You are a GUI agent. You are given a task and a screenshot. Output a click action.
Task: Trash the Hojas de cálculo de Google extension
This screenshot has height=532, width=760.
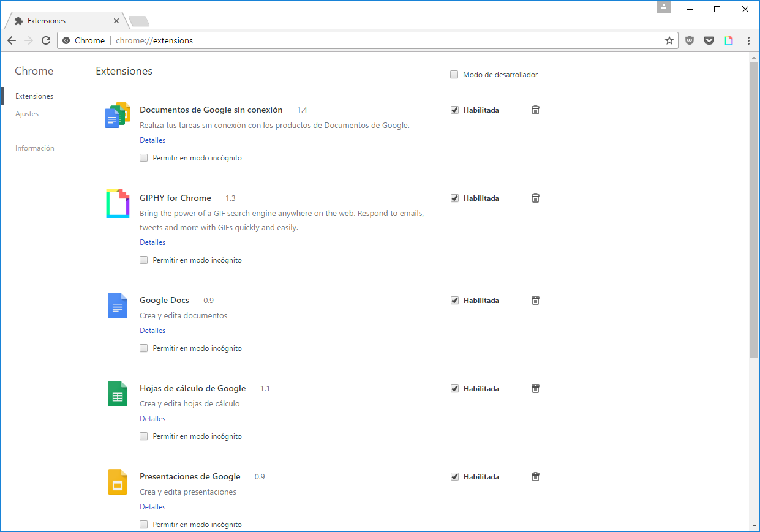tap(535, 388)
